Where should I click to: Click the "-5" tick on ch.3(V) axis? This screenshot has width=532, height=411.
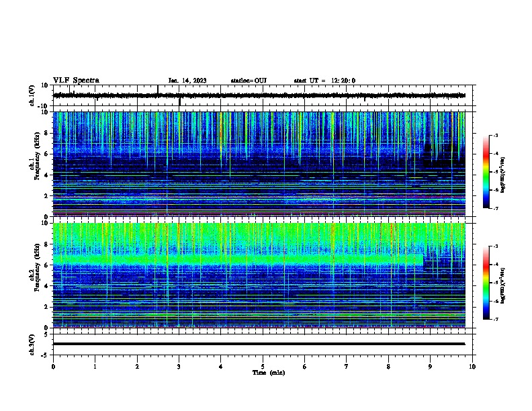pyautogui.click(x=46, y=355)
